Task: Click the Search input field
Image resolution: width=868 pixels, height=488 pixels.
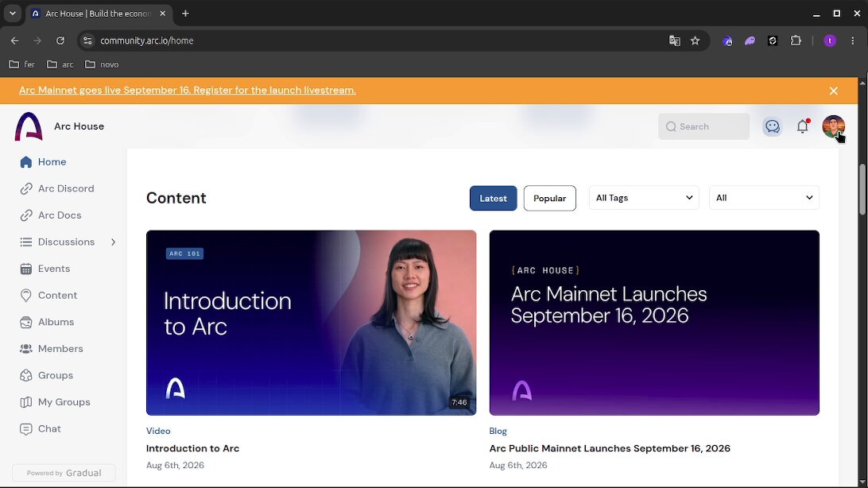Action: [x=703, y=126]
